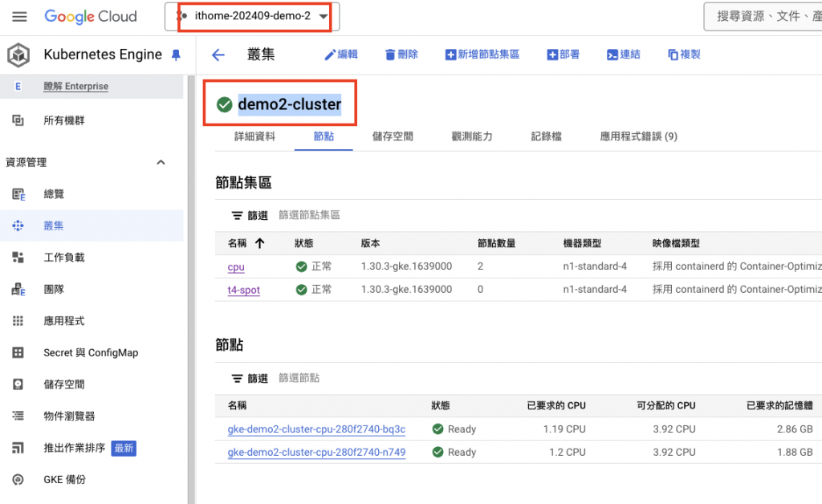822x504 pixels.
Task: Switch to the 詳細資料 tab
Action: [x=254, y=136]
